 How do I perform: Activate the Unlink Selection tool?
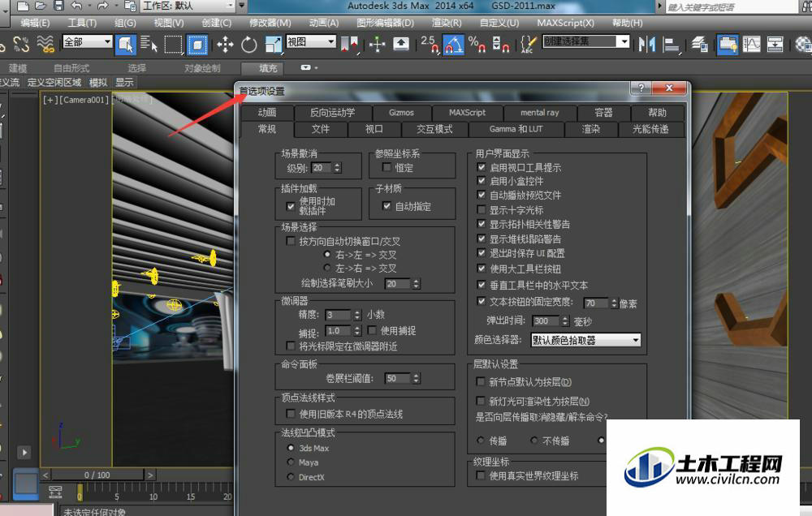pyautogui.click(x=21, y=44)
